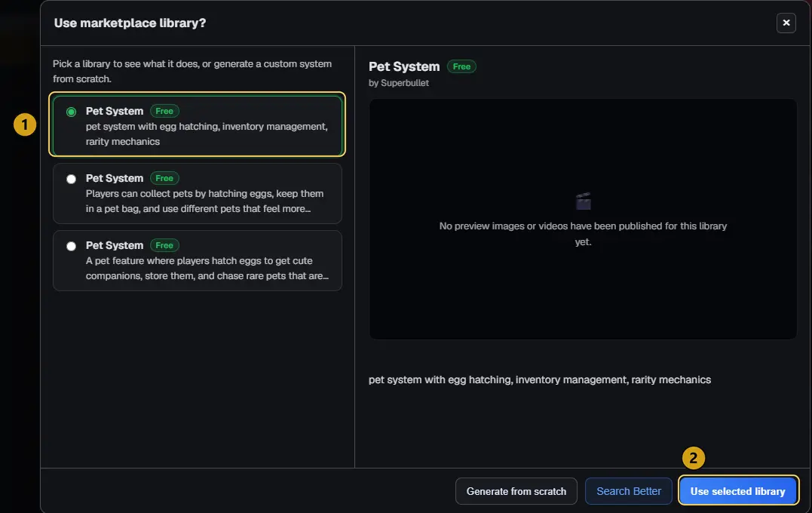Confirm with Use selected library button
Image resolution: width=812 pixels, height=513 pixels.
tap(738, 491)
